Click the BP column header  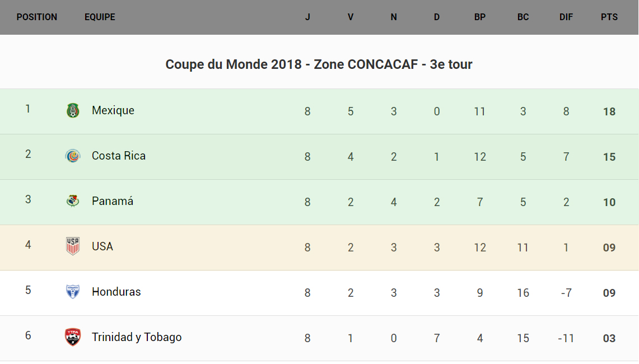tap(480, 17)
